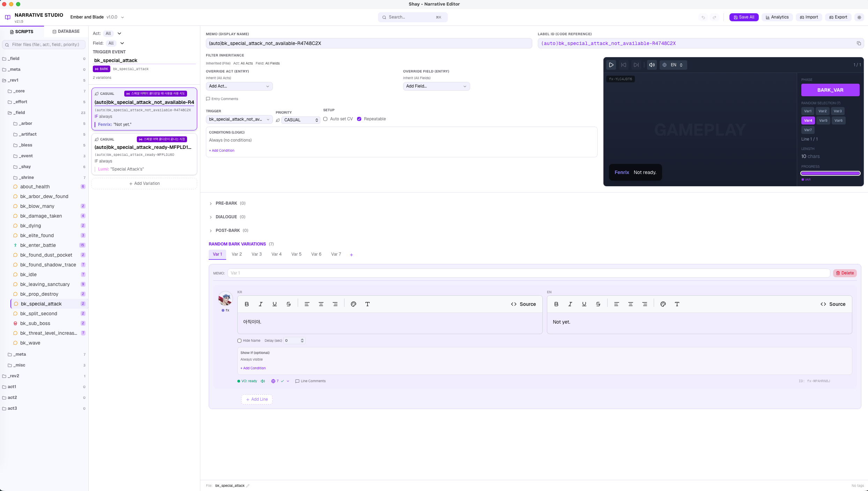Copy the Label ID to clipboard
868x491 pixels.
(x=859, y=43)
